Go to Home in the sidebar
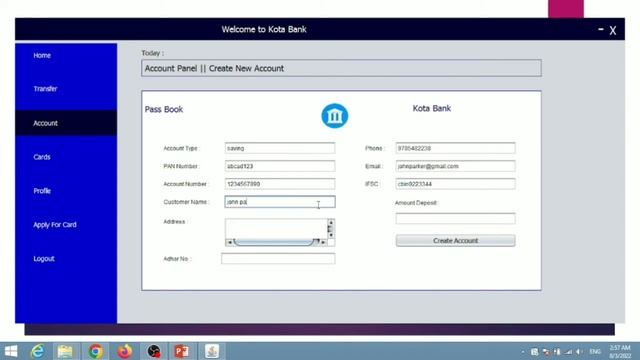Image resolution: width=640 pixels, height=360 pixels. 42,56
